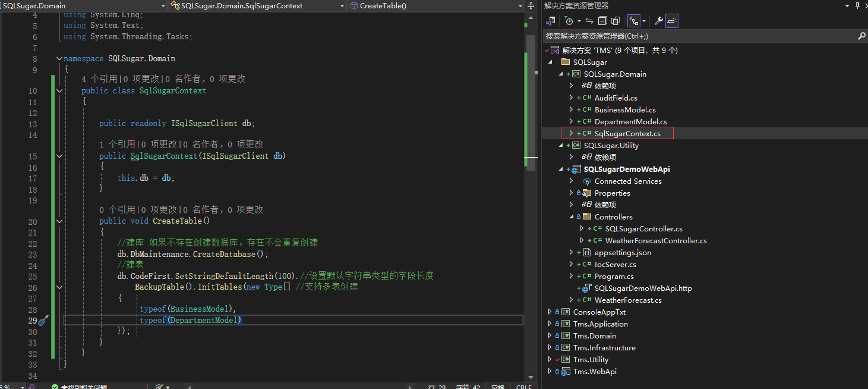The width and height of the screenshot is (868, 389).
Task: Expand the ConsoleAppTxt project node
Action: pyautogui.click(x=550, y=312)
